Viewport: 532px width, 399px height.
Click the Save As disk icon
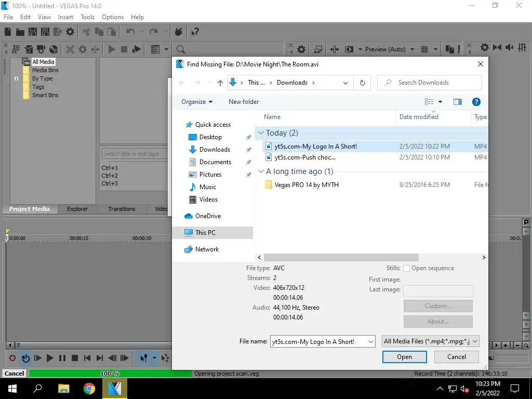point(45,32)
